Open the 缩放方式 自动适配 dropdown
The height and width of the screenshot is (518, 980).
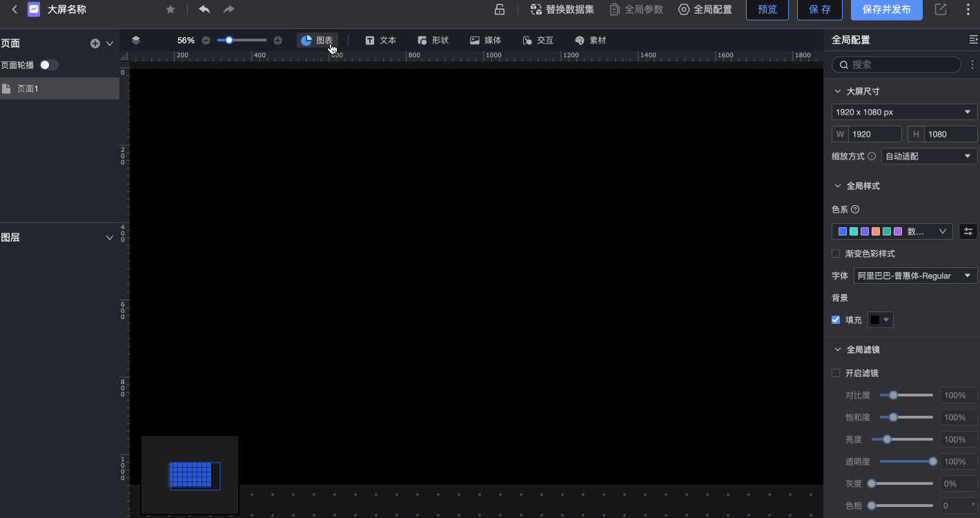(x=928, y=156)
